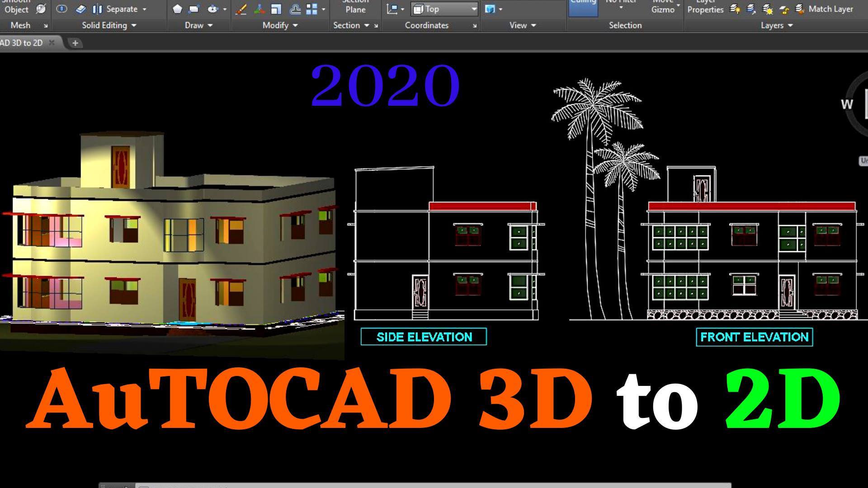Open the dropdown arrow beside the donut tool
Screen dimensions: 868x488
coord(225,9)
